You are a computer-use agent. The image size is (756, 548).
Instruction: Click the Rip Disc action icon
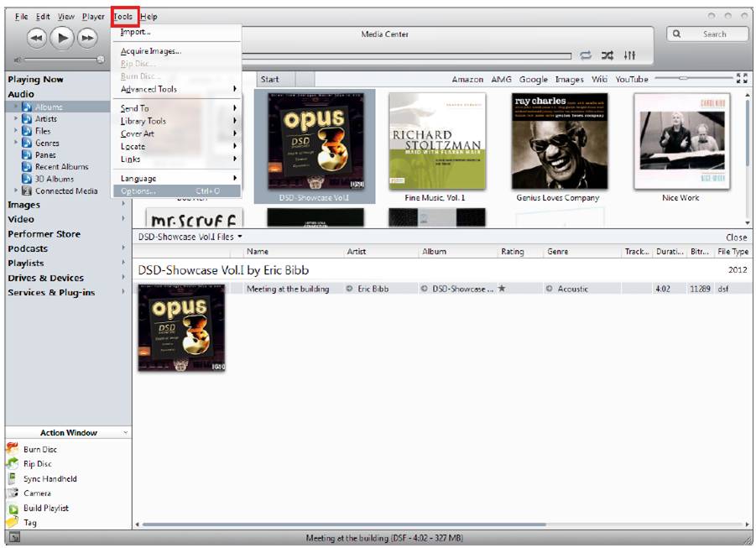click(12, 463)
